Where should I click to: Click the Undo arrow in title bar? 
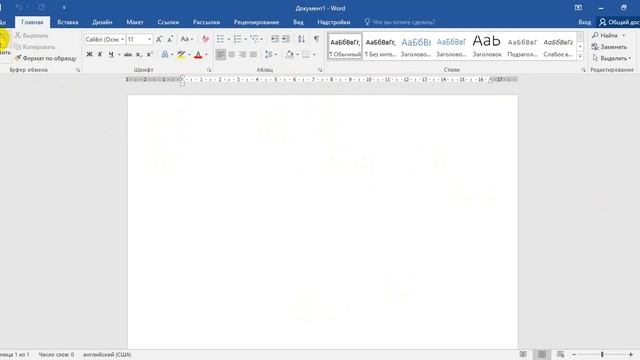[x=19, y=7]
